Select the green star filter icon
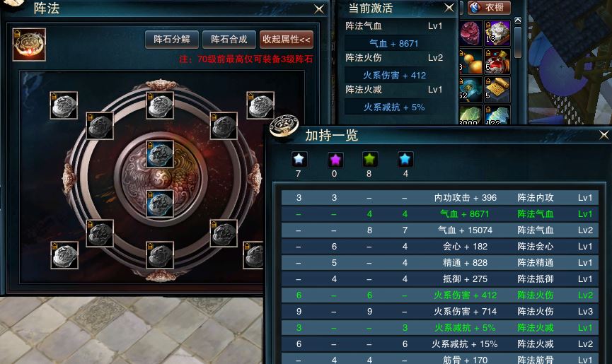This screenshot has height=364, width=612. coord(369,159)
